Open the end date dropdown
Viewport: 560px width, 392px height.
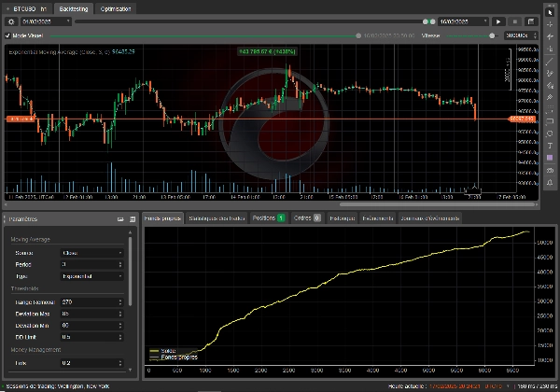pos(463,21)
